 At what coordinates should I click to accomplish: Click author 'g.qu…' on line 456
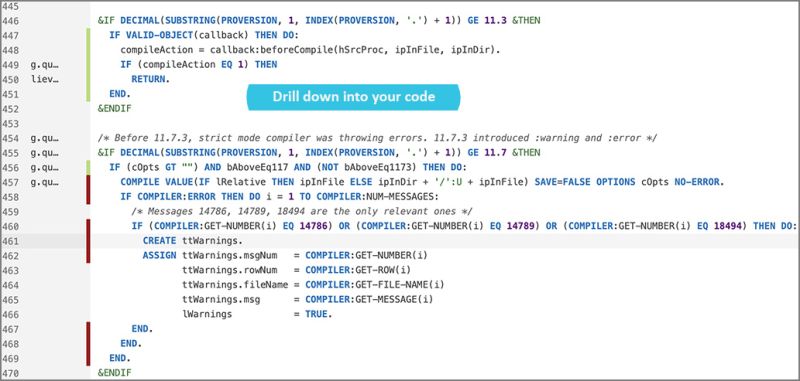45,168
